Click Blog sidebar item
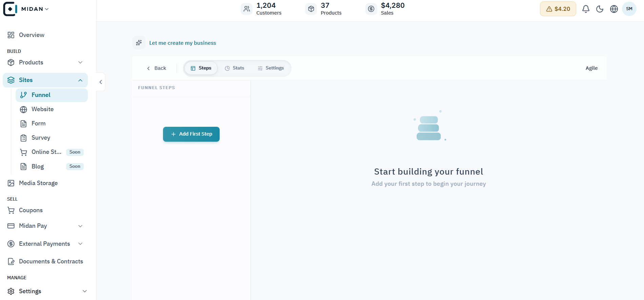This screenshot has width=644, height=300. coord(52,166)
